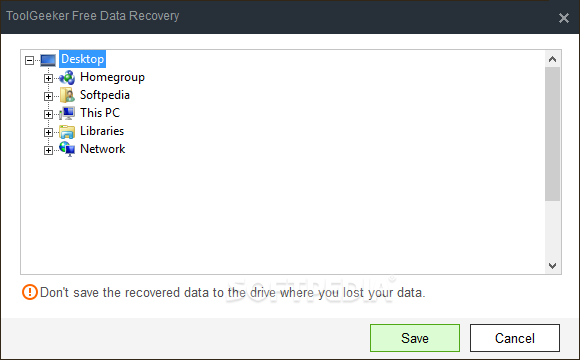Select the Libraries tree item label
The image size is (580, 360).
coord(102,131)
